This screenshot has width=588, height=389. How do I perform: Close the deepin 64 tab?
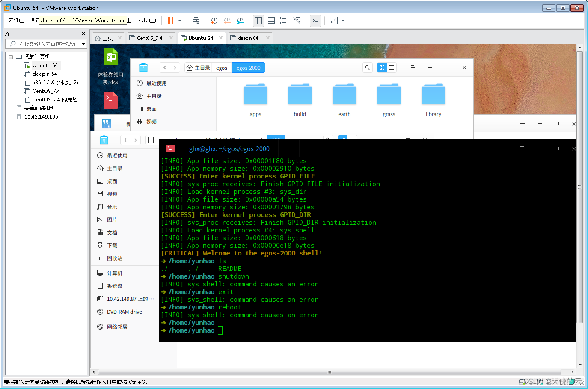pyautogui.click(x=268, y=38)
